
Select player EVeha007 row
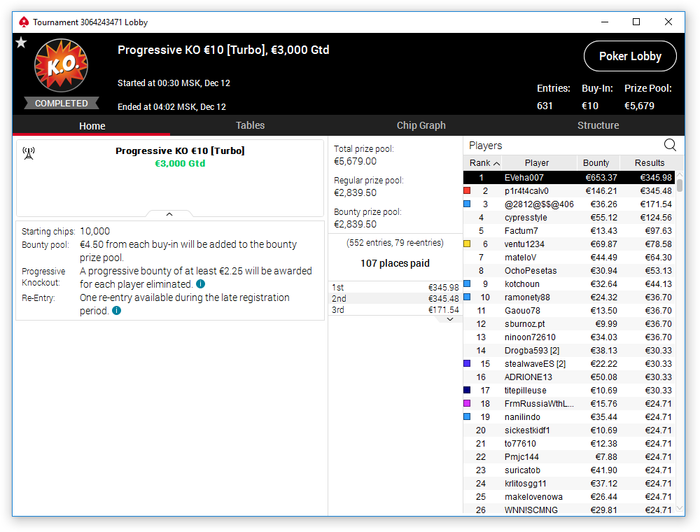coord(569,178)
